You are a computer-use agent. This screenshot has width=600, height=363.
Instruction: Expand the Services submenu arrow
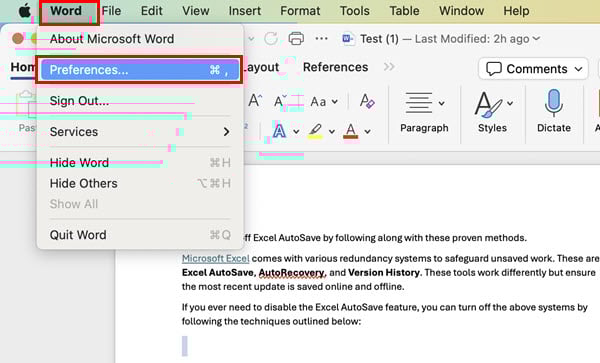coord(227,132)
